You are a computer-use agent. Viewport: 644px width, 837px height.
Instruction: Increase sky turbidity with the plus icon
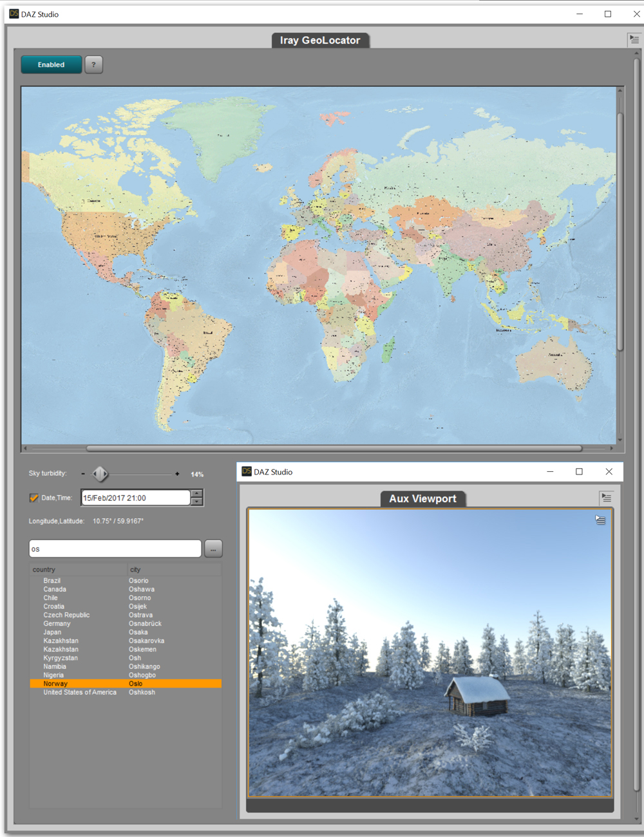[x=177, y=474]
